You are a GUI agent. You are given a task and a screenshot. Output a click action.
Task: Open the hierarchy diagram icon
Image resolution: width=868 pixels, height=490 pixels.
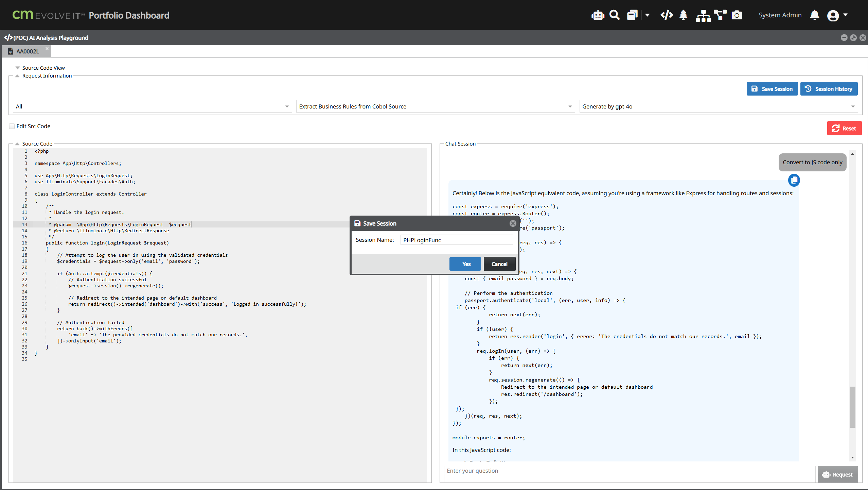703,15
